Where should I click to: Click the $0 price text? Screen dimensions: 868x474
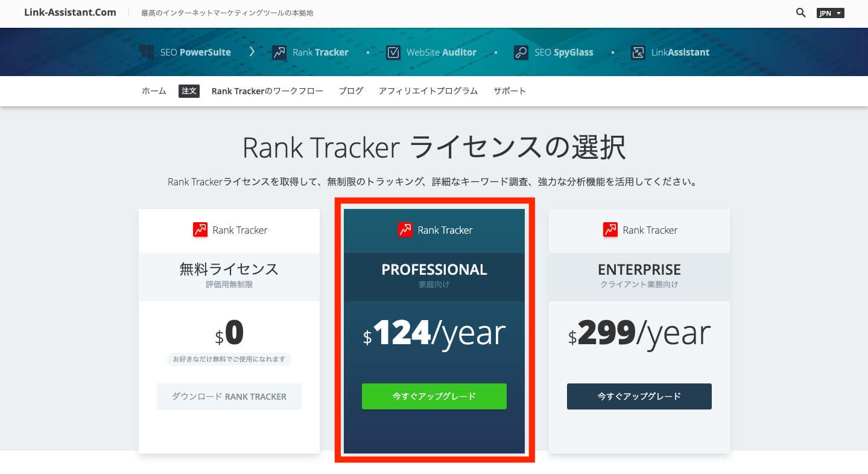pos(229,333)
